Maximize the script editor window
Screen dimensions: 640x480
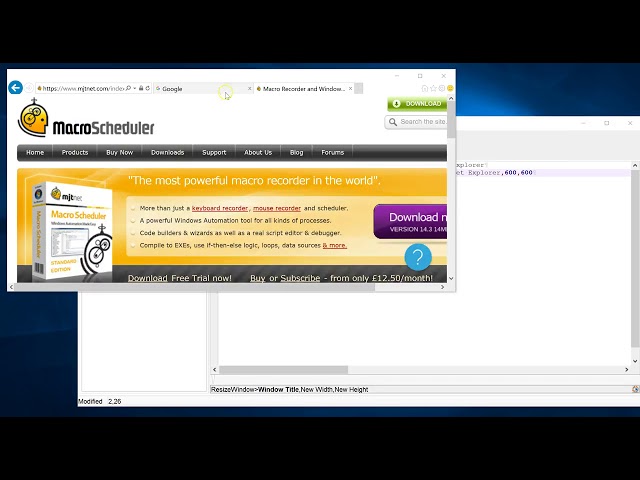[x=607, y=123]
